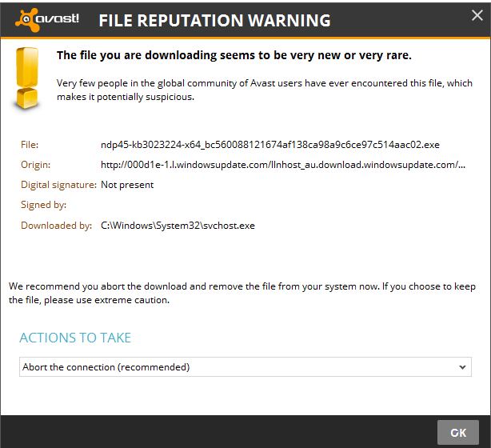The height and width of the screenshot is (448, 491).
Task: Click the 'FILE REPUTATION WARNING' title
Action: tap(215, 21)
